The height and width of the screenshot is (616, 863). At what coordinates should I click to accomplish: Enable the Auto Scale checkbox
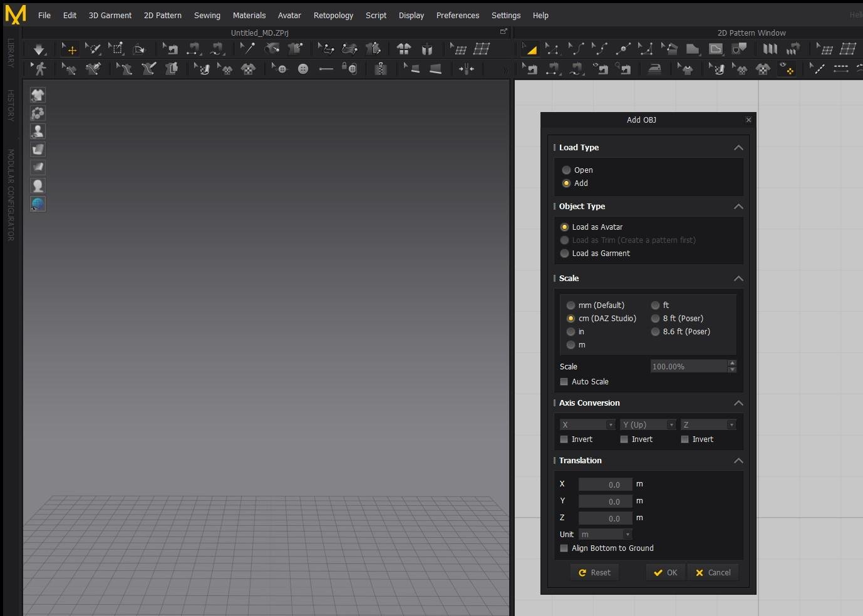[x=564, y=382]
